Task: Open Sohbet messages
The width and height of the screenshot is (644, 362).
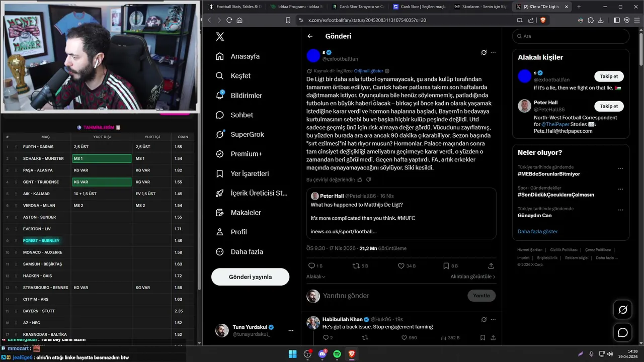Action: [x=234, y=115]
